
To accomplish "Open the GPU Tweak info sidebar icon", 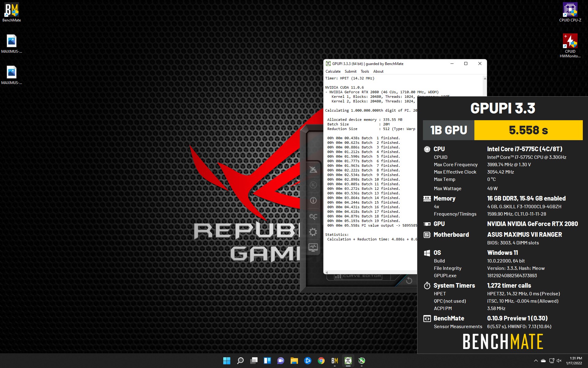I will click(313, 201).
